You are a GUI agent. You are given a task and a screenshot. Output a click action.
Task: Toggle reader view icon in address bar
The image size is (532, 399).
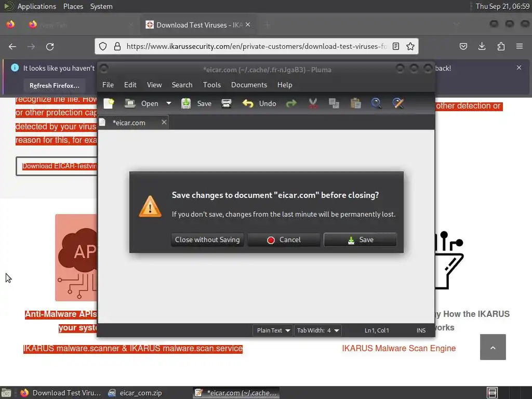[x=395, y=46]
